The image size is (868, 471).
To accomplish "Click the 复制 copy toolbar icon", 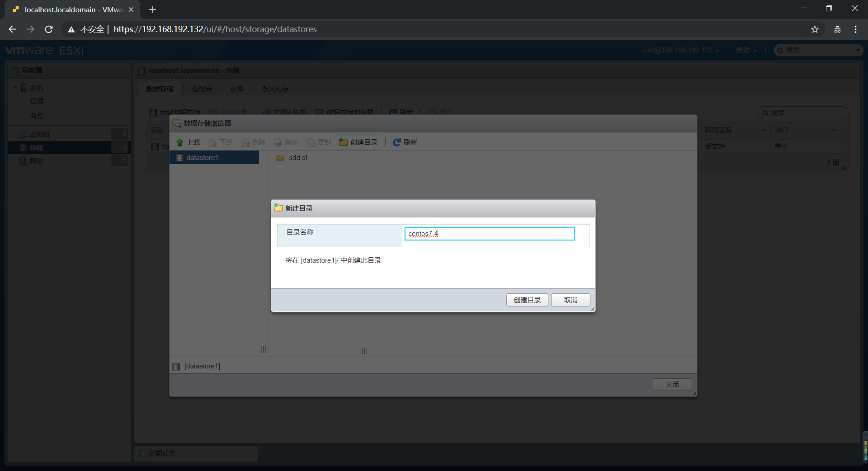I will click(x=311, y=142).
